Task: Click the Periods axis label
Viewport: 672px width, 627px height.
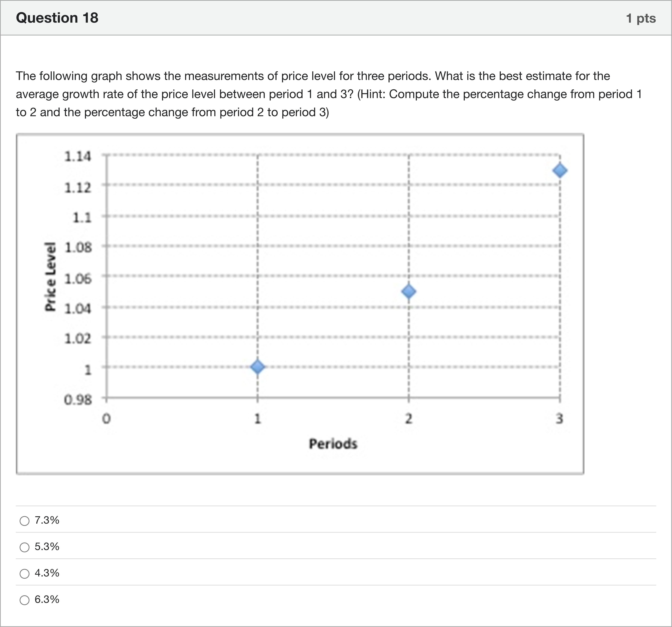Action: pos(333,444)
